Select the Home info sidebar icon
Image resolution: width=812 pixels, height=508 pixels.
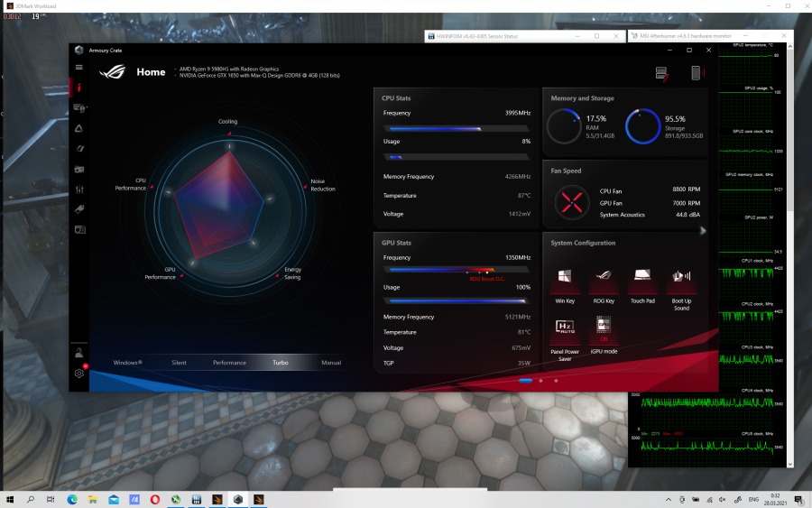(78, 88)
